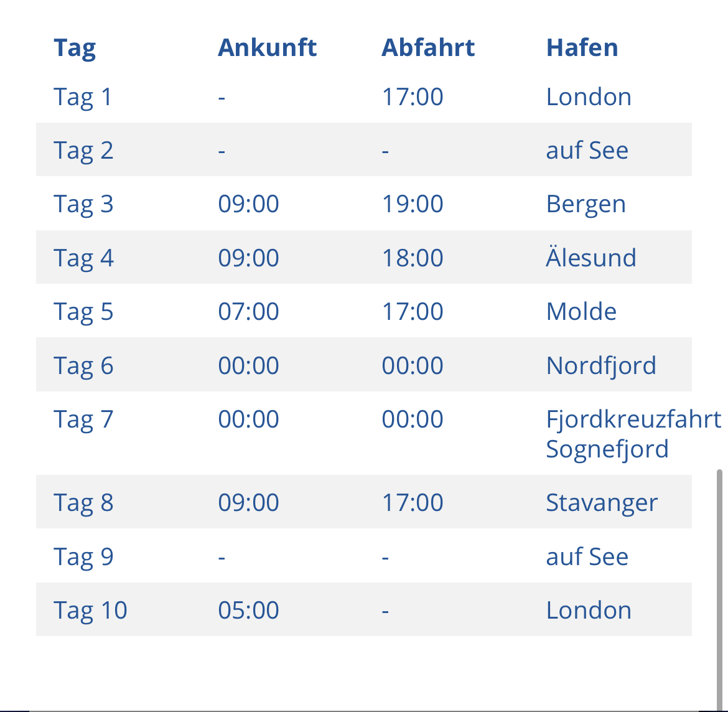Select the London port on Tag 1
The height and width of the screenshot is (712, 728).
589,97
